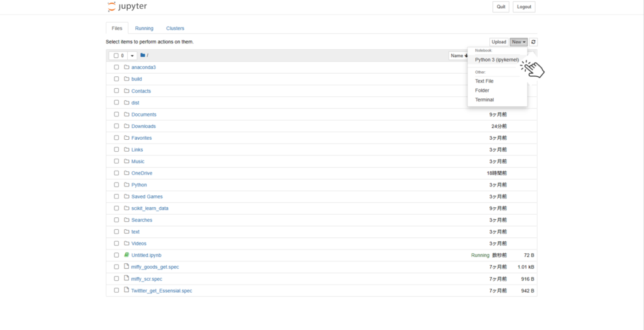Close the New dropdown button

pos(518,42)
